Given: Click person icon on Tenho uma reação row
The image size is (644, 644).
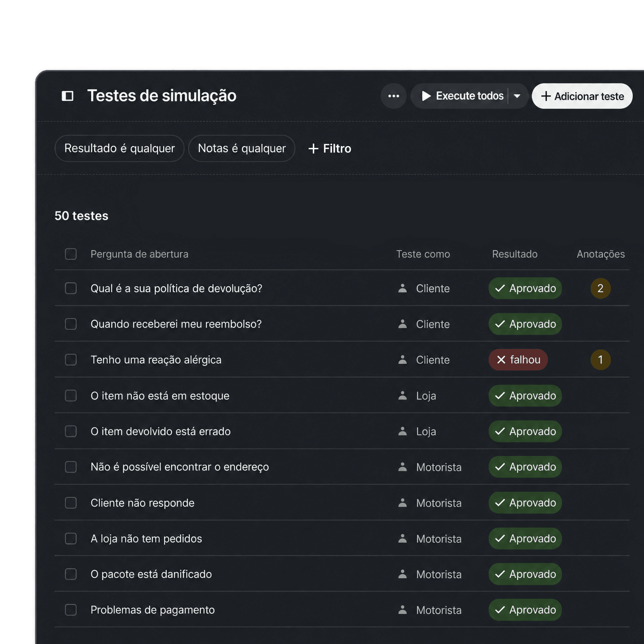Looking at the screenshot, I should 403,360.
